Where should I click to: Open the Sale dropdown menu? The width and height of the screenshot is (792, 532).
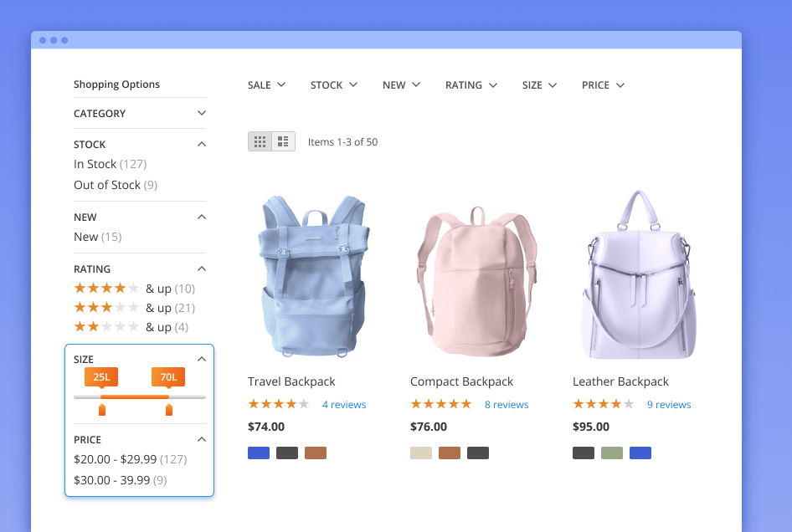[x=266, y=85]
